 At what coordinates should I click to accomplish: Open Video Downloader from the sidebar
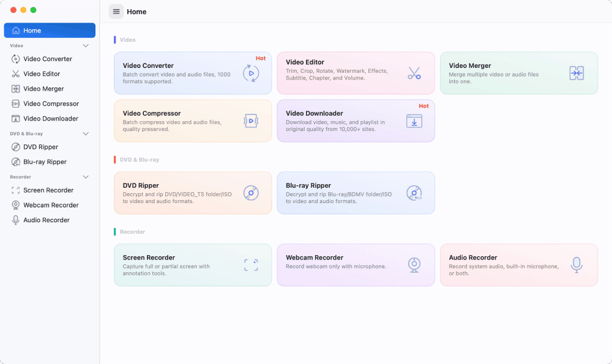[50, 119]
